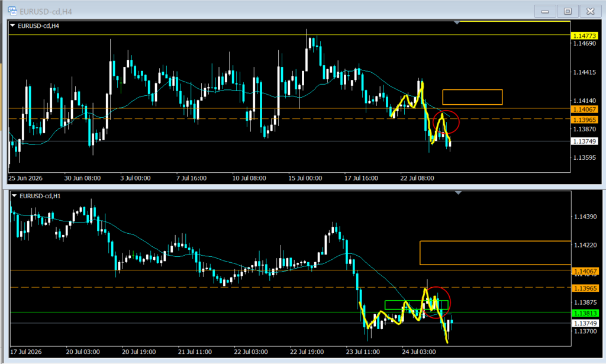This screenshot has width=606, height=364.
Task: Click the 10 Jul 08:00 time axis label
Action: pyautogui.click(x=249, y=178)
